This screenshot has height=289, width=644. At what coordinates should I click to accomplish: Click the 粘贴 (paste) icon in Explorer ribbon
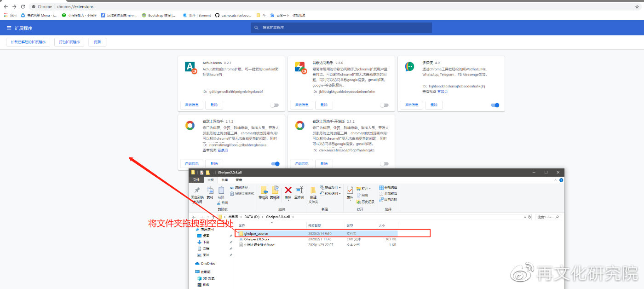[x=221, y=190]
